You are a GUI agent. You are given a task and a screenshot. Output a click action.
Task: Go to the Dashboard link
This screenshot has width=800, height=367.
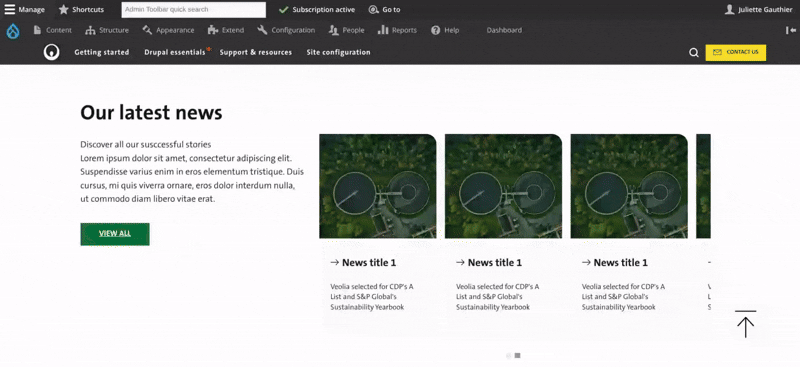[504, 30]
